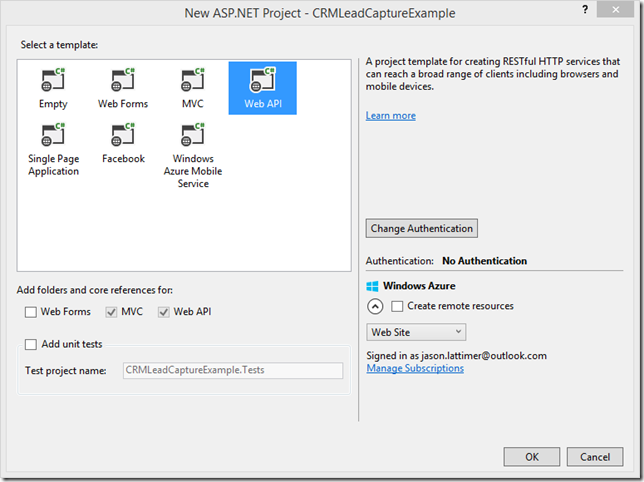The height and width of the screenshot is (482, 644).
Task: Collapse the Windows Azure section chevron
Action: click(375, 306)
